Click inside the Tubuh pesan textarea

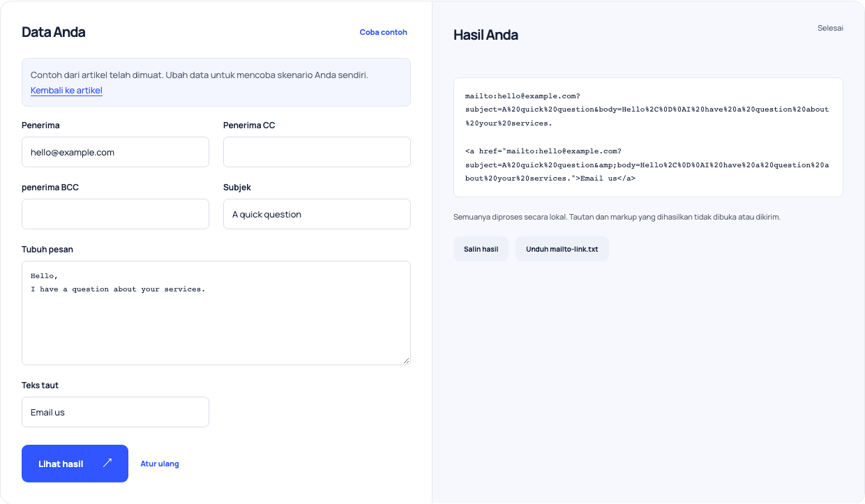(x=216, y=313)
